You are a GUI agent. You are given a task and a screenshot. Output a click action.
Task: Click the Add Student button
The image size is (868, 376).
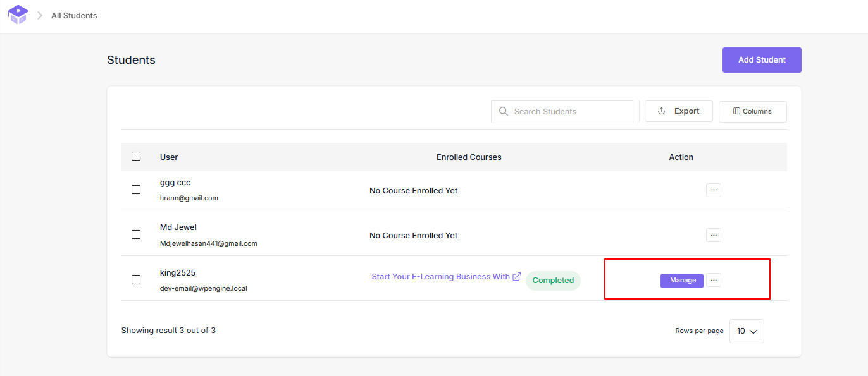click(x=762, y=60)
